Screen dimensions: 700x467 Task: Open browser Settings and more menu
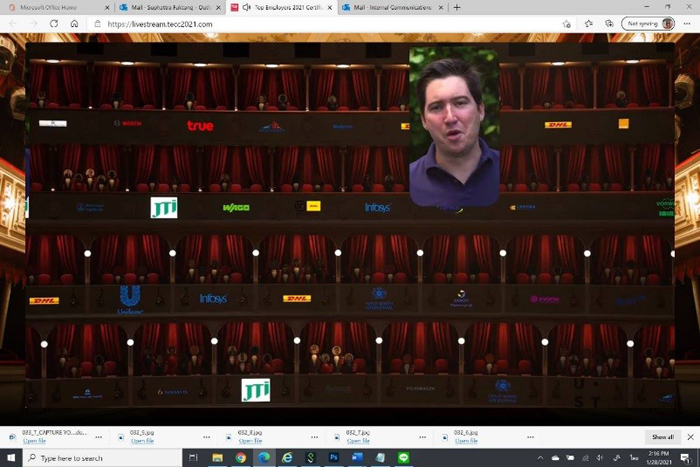tap(687, 24)
